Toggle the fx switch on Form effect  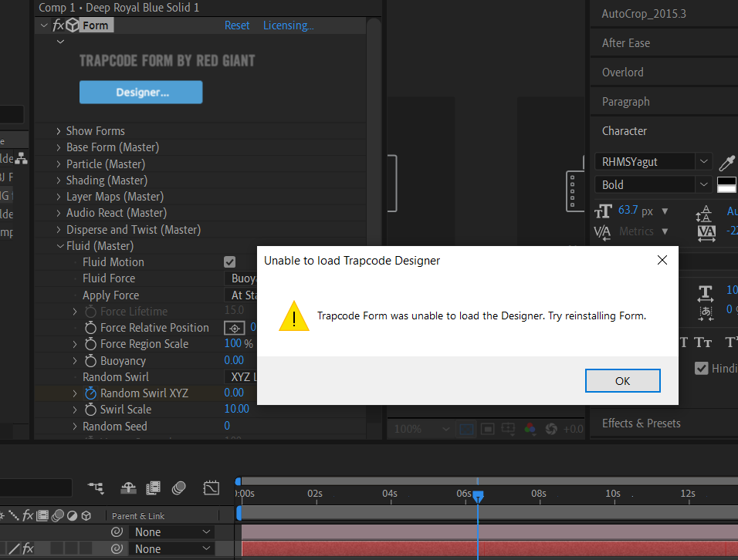(58, 25)
